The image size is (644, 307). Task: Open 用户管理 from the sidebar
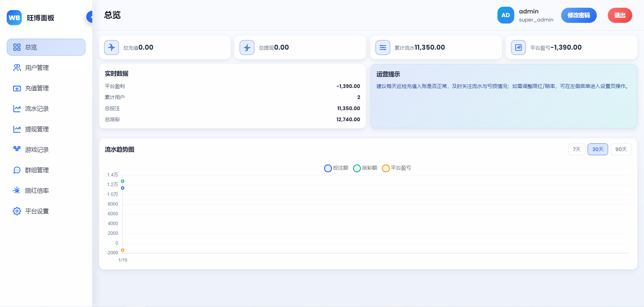tap(37, 68)
